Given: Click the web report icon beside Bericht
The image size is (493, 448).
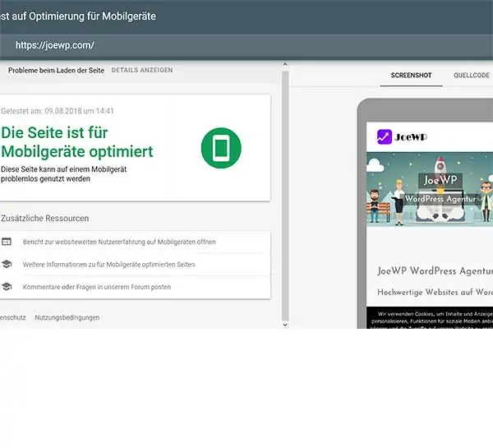Looking at the screenshot, I should [x=7, y=242].
